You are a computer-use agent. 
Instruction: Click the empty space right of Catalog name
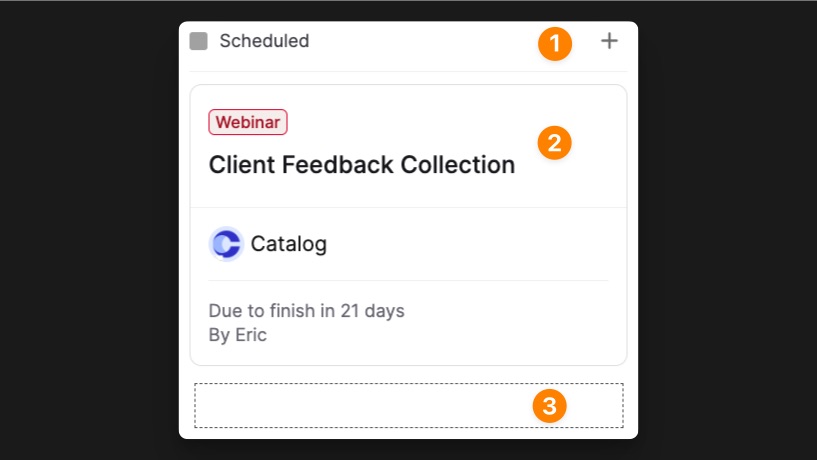470,244
